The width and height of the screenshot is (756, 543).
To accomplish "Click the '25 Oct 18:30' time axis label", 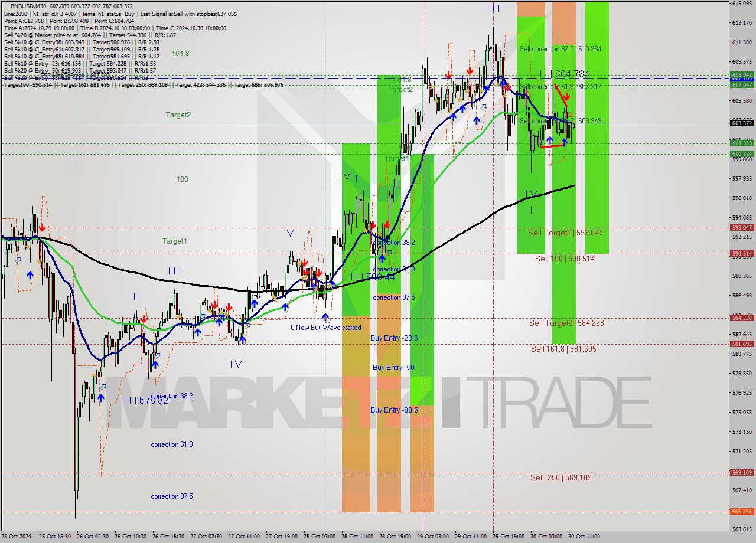I will [54, 537].
